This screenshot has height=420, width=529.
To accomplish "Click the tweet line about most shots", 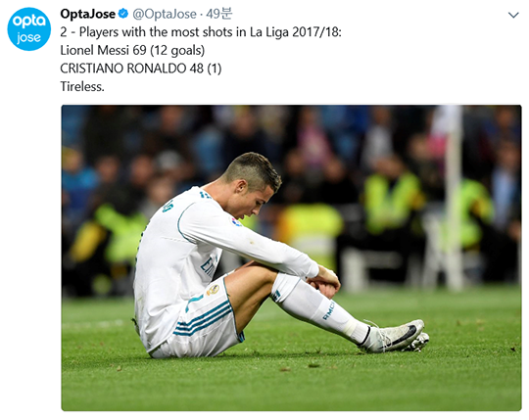I will (201, 32).
